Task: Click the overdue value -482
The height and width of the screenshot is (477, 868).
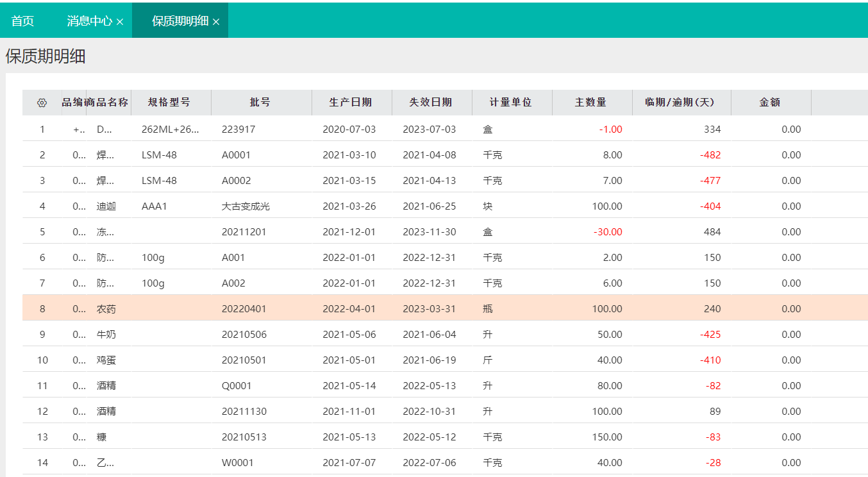Action: click(x=710, y=155)
